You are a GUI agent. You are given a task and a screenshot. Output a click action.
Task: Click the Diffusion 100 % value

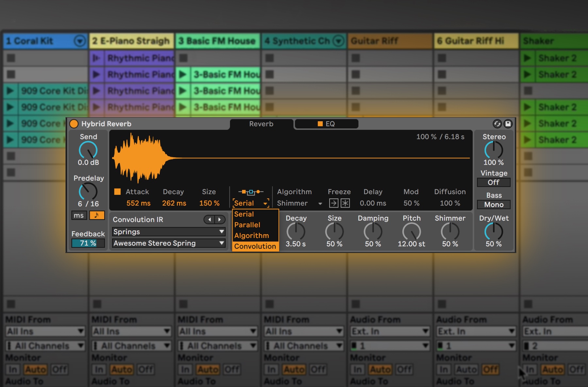coord(450,203)
